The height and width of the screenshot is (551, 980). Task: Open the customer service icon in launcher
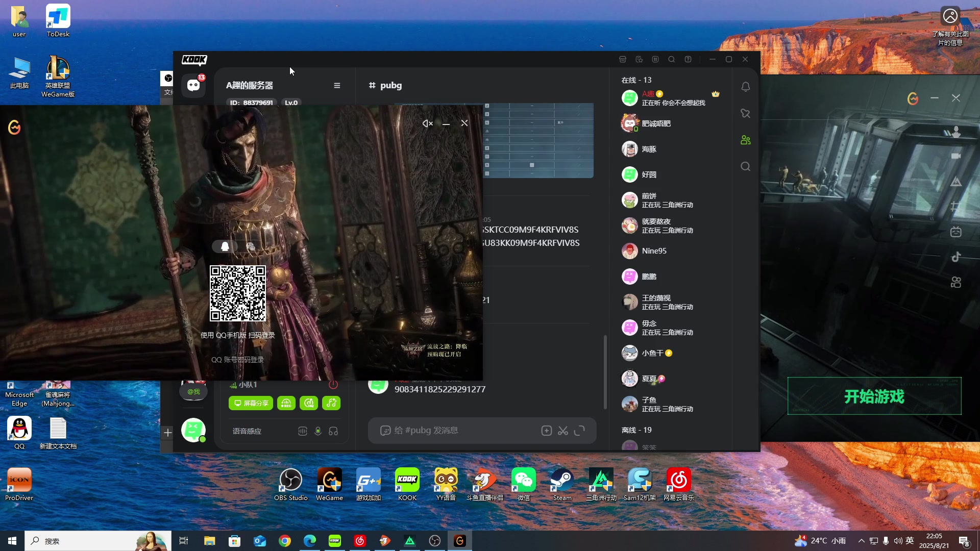point(956,132)
